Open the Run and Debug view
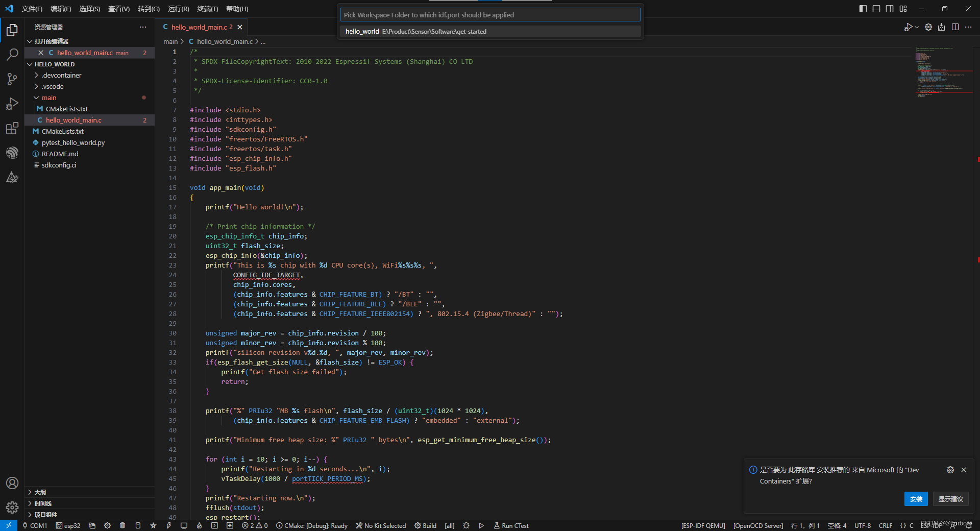 (x=12, y=104)
